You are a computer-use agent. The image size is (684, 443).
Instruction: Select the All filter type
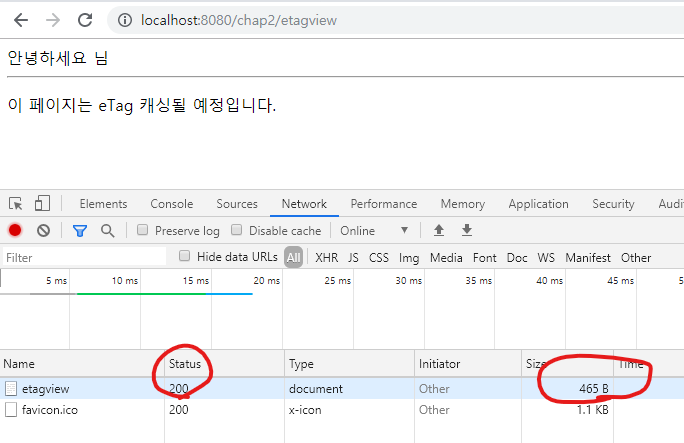click(x=293, y=257)
